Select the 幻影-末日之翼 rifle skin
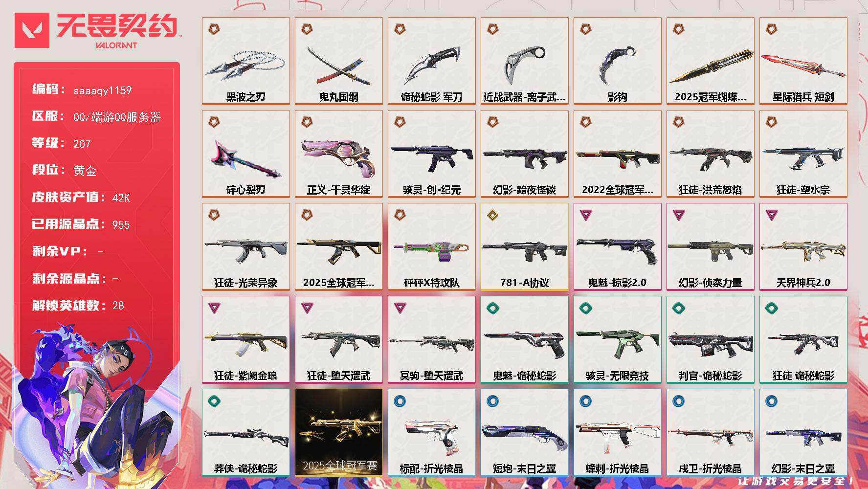The height and width of the screenshot is (489, 868). pyautogui.click(x=803, y=433)
